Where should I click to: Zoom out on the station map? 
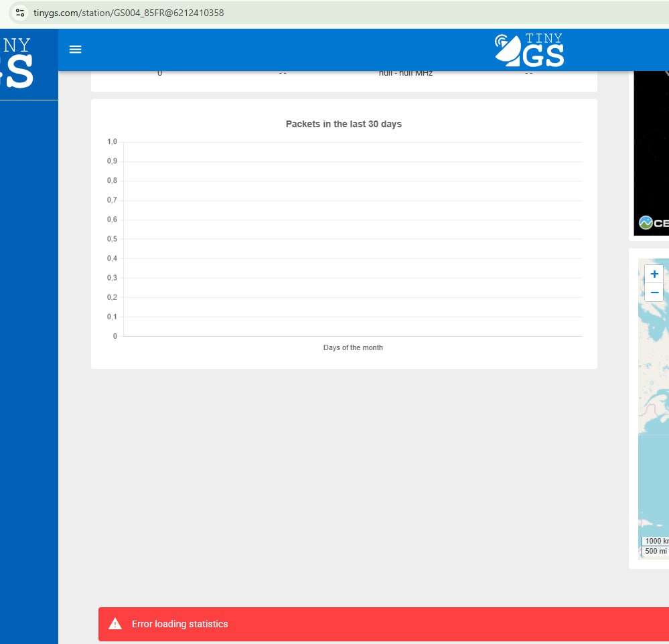point(654,293)
